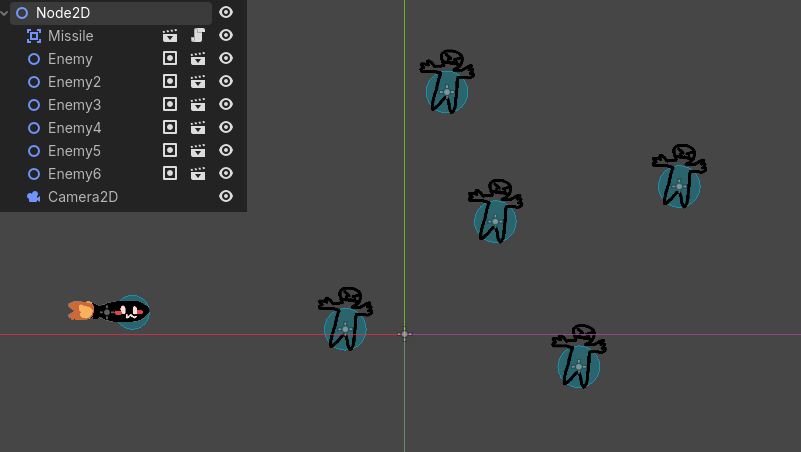Screen dimensions: 801x452
Task: Open the Missile scene instance icon
Action: click(x=170, y=36)
